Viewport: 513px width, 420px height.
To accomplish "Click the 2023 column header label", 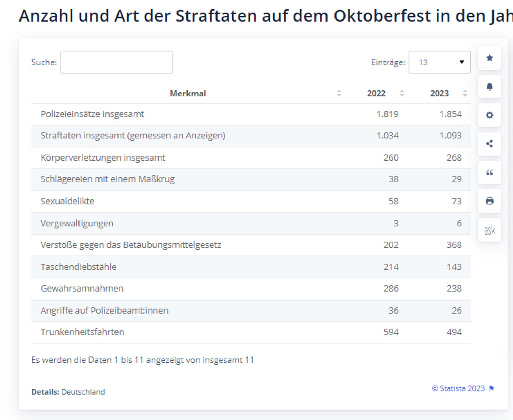I will click(x=439, y=93).
